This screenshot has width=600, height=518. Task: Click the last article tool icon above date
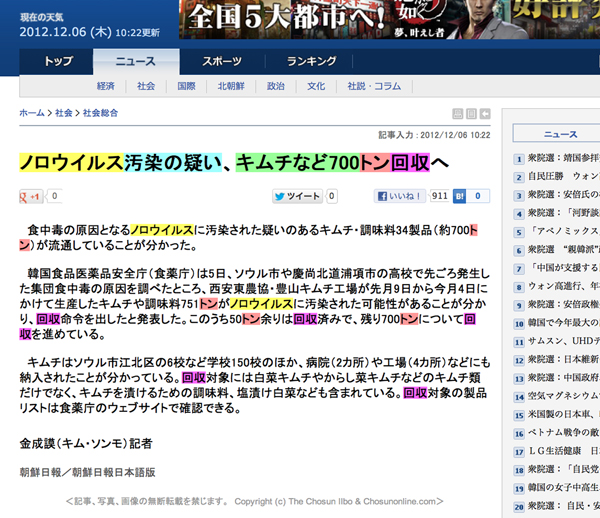pos(485,114)
